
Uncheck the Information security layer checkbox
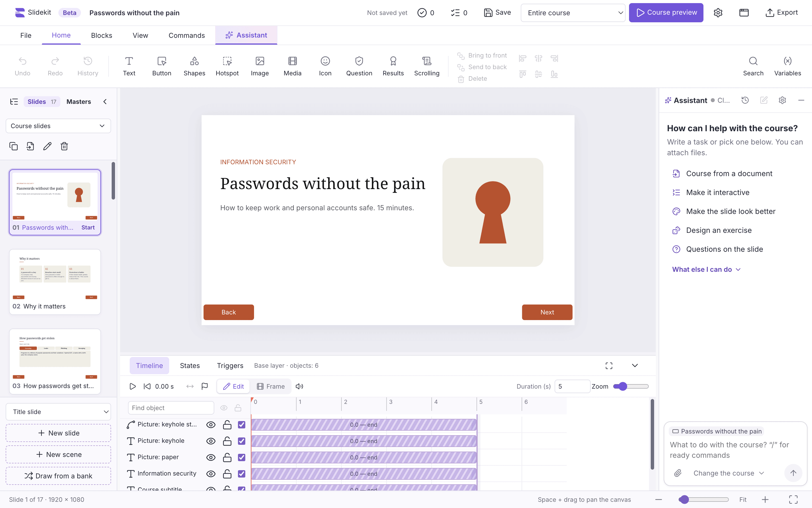[242, 474]
